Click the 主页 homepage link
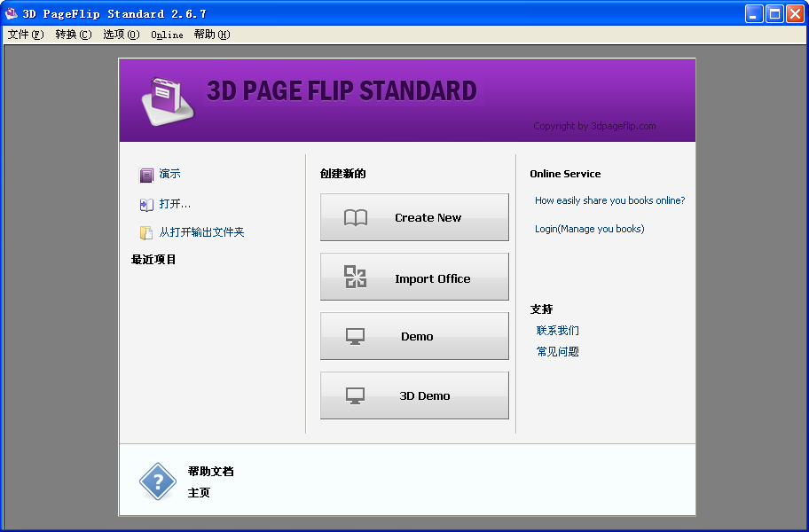The height and width of the screenshot is (532, 809). 200,493
